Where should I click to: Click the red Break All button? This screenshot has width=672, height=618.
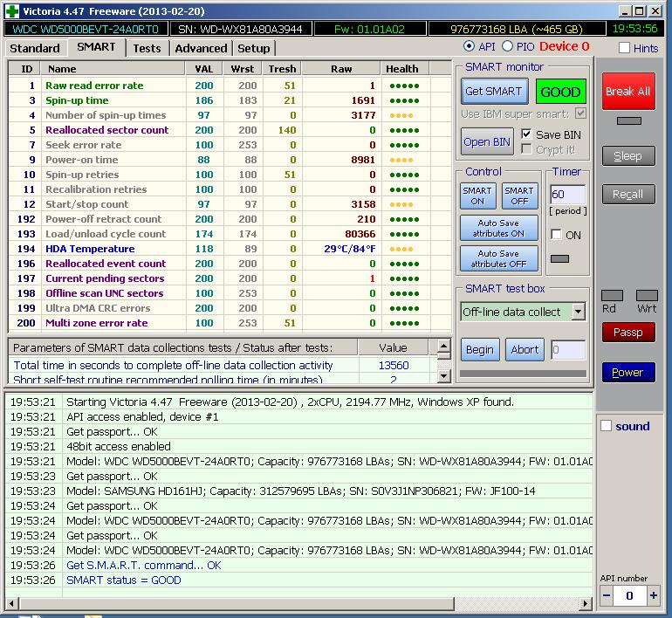[x=627, y=92]
